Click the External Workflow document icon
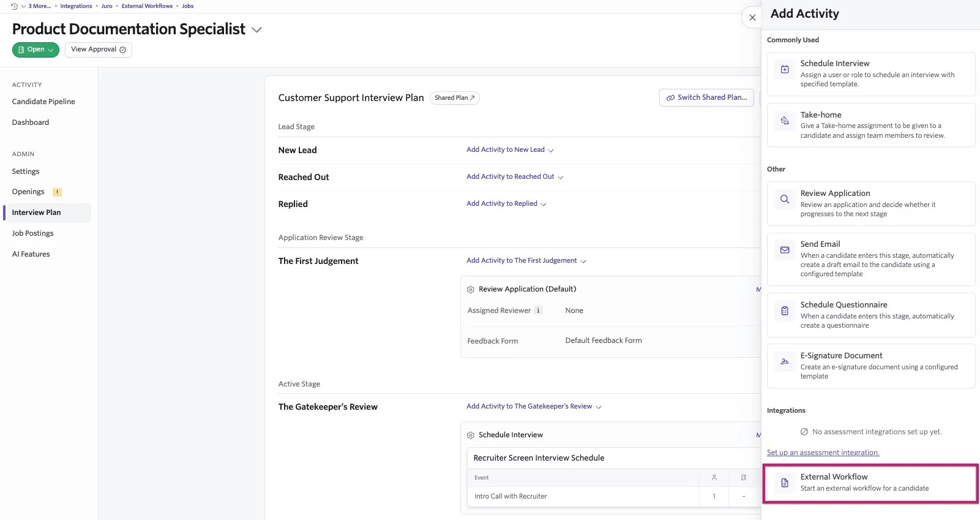This screenshot has height=520, width=980. point(785,483)
